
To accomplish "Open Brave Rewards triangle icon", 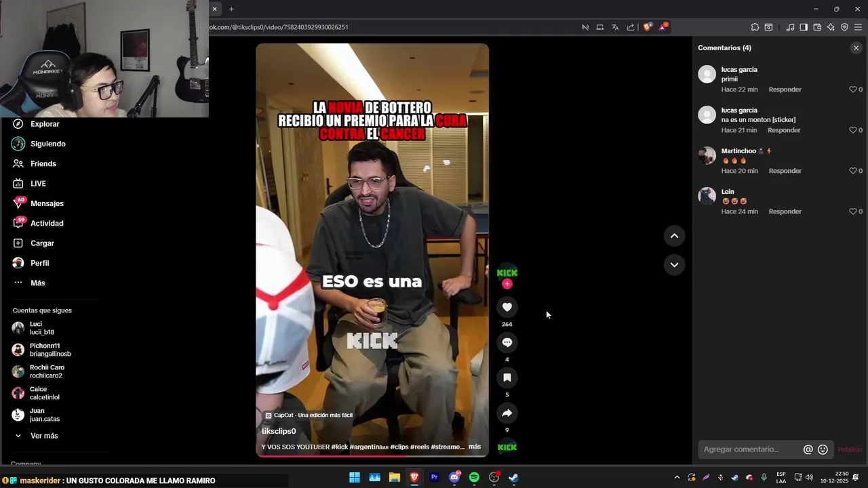I will 663,27.
